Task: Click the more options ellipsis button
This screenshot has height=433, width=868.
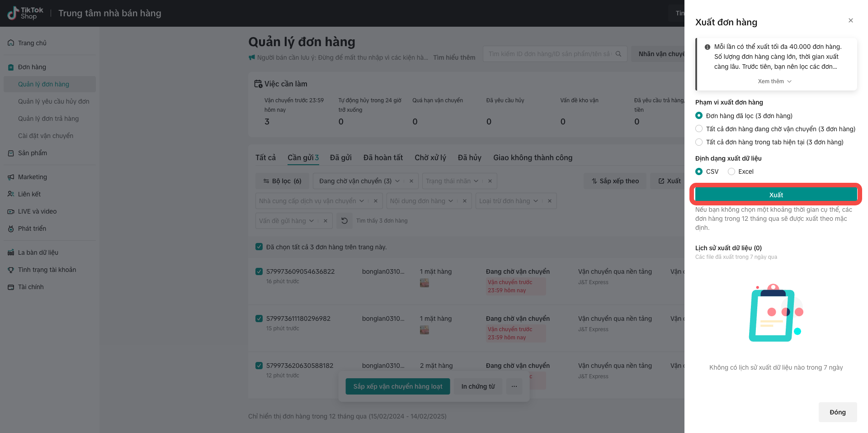Action: [x=514, y=386]
